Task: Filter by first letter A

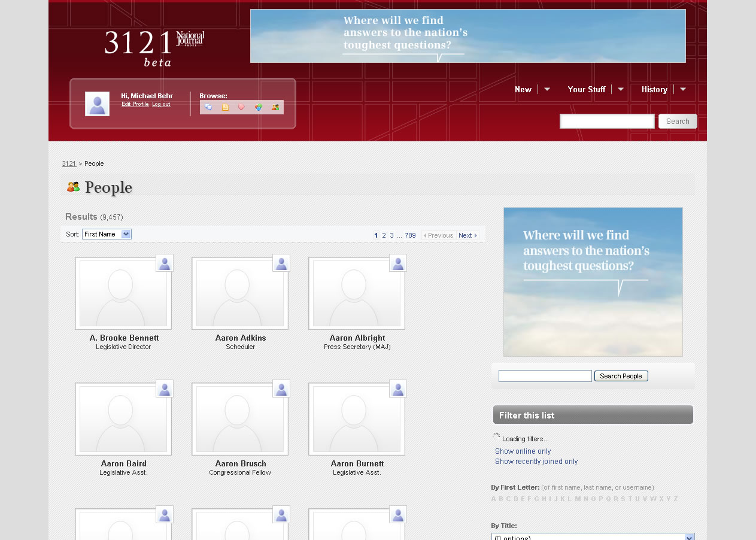Action: pos(494,499)
